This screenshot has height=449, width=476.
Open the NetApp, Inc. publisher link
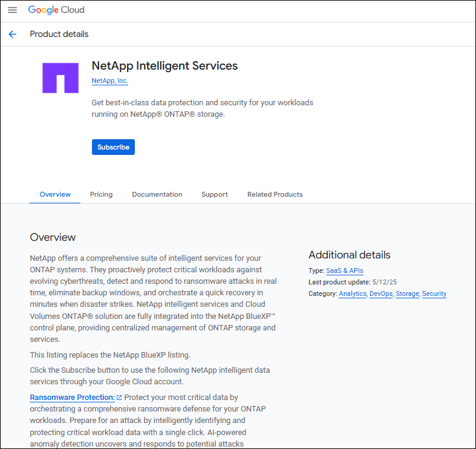click(109, 80)
